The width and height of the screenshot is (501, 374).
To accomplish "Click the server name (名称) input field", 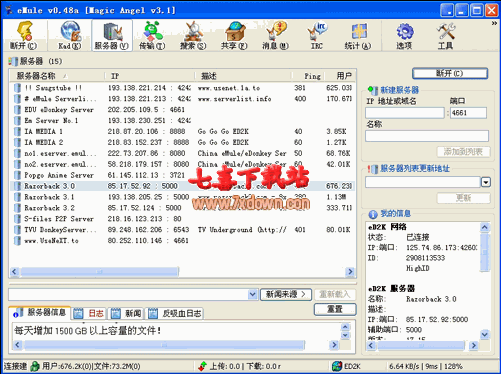I will pos(427,136).
